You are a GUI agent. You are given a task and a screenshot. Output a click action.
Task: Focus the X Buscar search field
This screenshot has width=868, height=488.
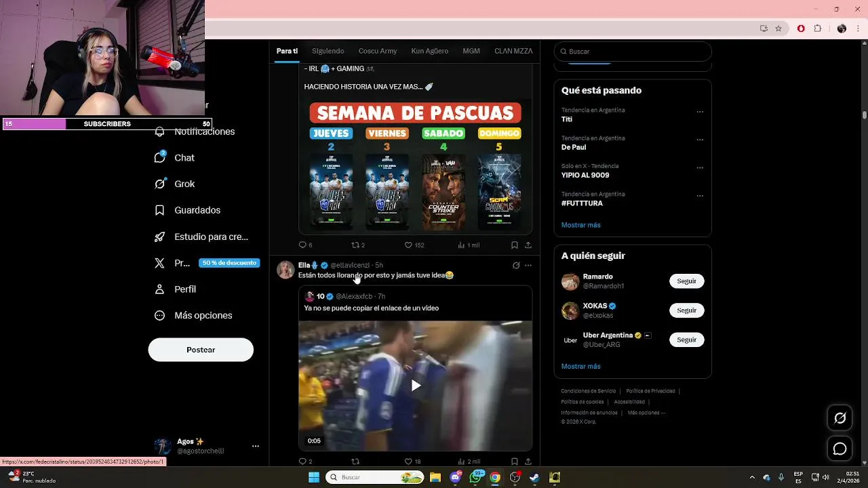pyautogui.click(x=633, y=52)
